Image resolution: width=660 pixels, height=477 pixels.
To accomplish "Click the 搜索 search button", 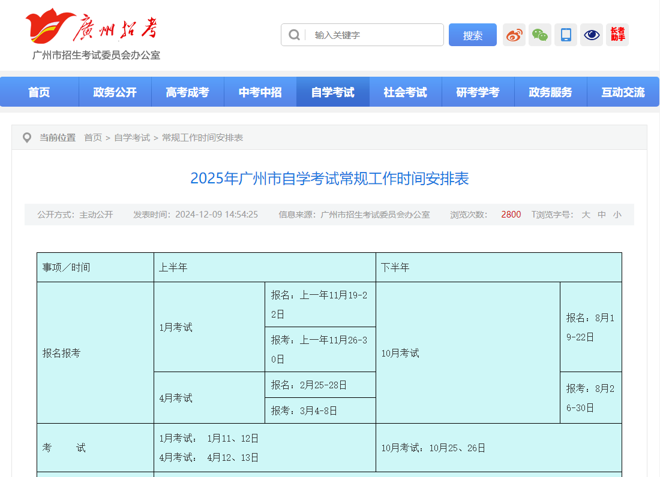I will pyautogui.click(x=472, y=35).
